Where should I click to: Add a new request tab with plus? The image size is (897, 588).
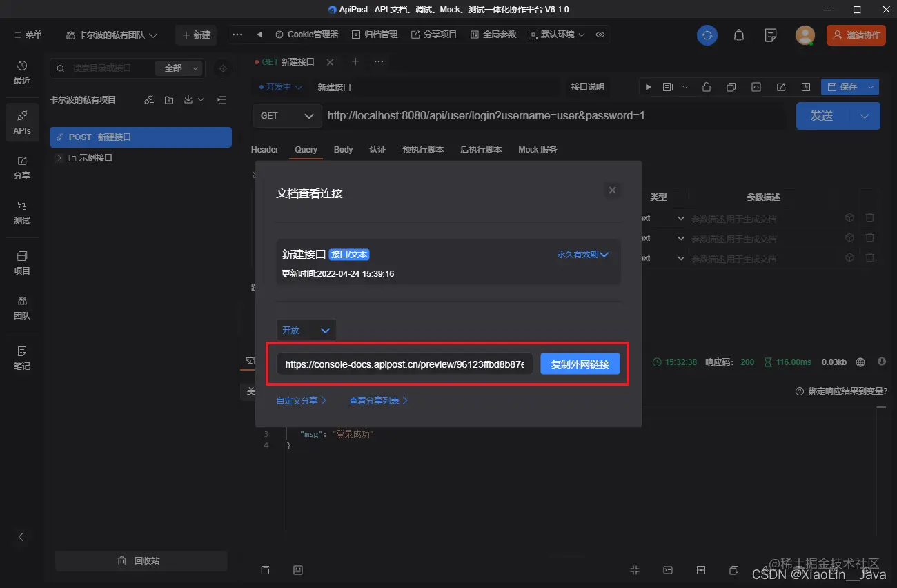coord(355,61)
